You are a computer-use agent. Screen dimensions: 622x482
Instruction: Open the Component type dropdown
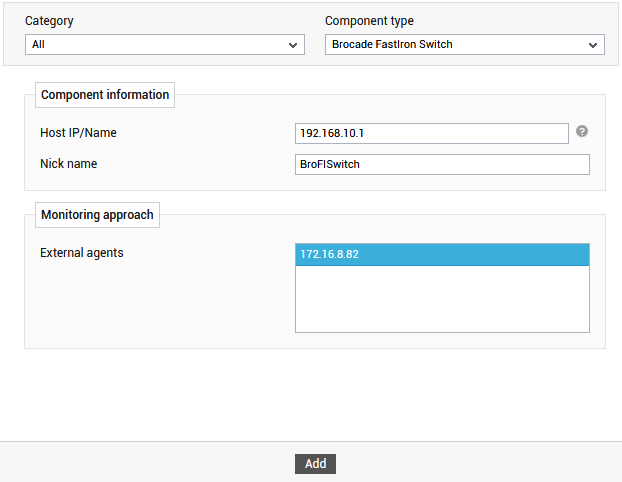coord(465,44)
